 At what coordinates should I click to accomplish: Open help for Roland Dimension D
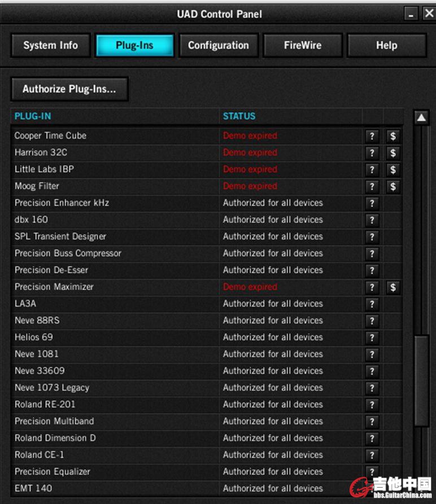tap(372, 439)
